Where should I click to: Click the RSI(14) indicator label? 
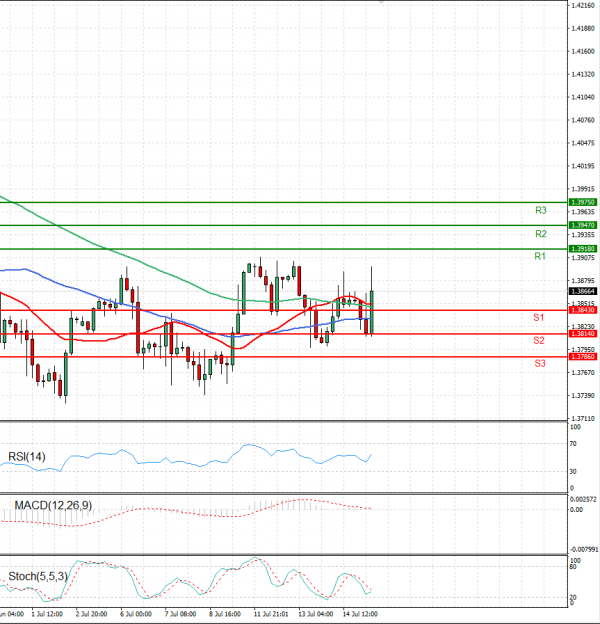coord(27,456)
